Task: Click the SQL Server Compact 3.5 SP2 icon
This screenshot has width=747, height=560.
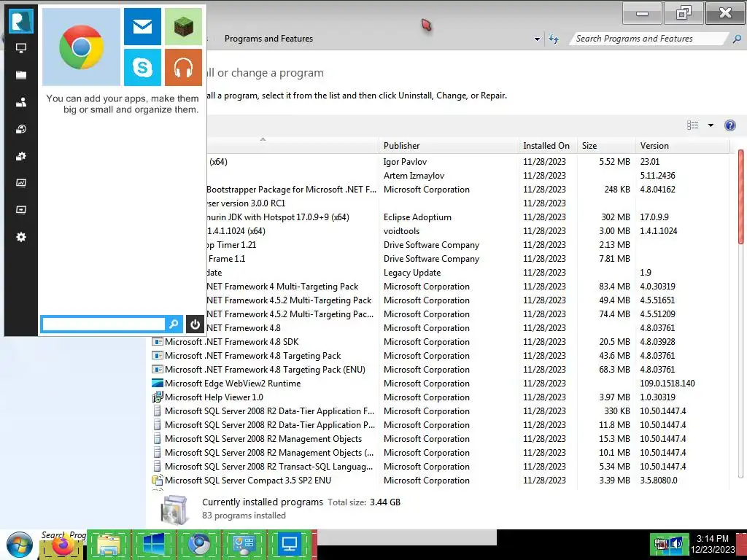Action: coord(158,480)
